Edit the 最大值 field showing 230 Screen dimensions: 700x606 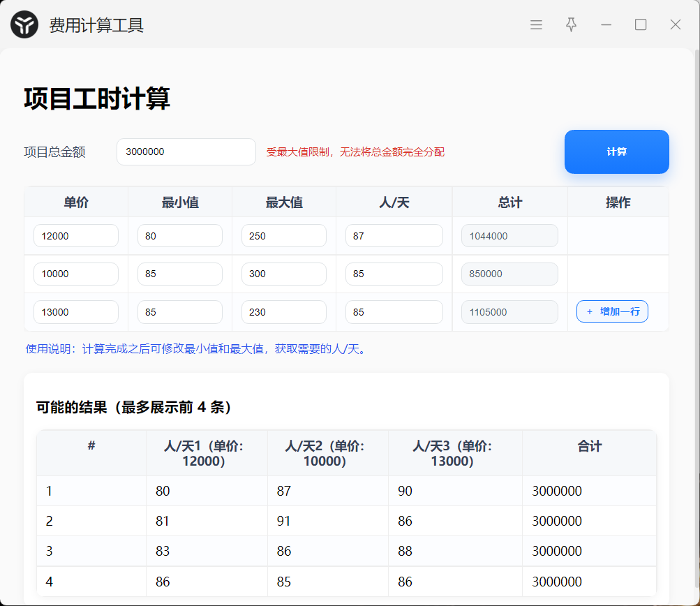[284, 312]
